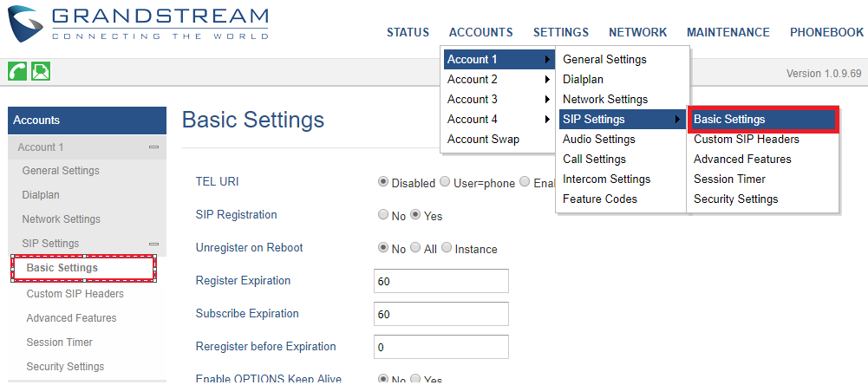The width and height of the screenshot is (868, 385).
Task: Open the MAINTENANCE menu
Action: click(x=728, y=32)
